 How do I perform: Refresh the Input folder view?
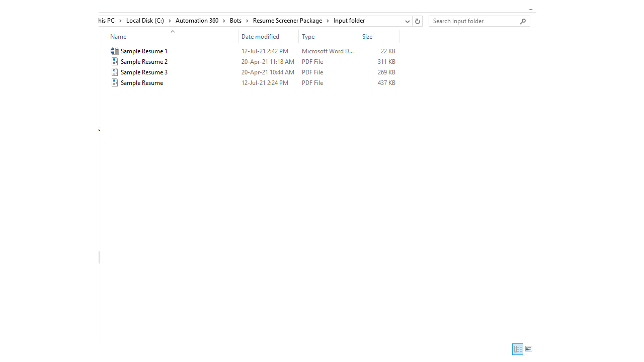point(417,21)
